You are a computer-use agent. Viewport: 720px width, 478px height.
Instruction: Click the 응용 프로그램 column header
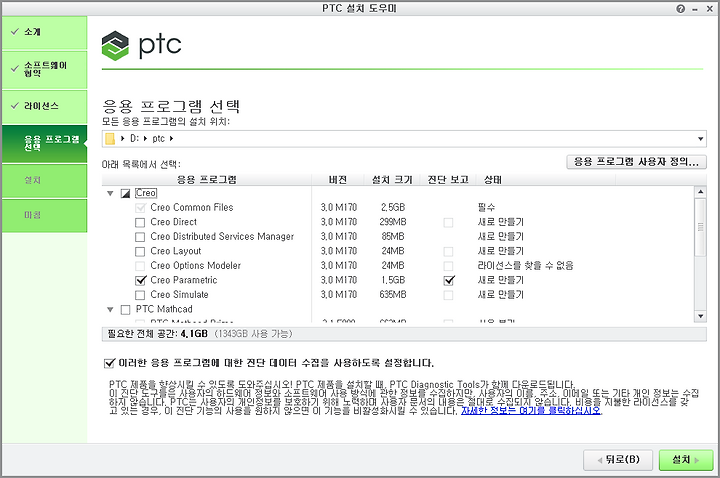[207, 180]
